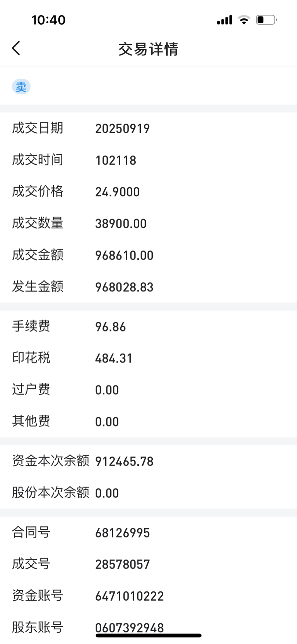Select the 成交金额 value 968610.00
This screenshot has width=297, height=644.
[x=125, y=256]
